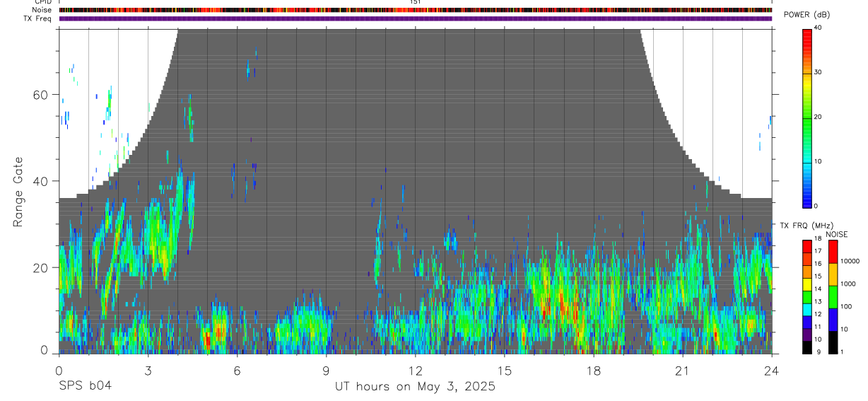Click the 1000 label in NOISE legend
The height and width of the screenshot is (401, 868).
[848, 284]
